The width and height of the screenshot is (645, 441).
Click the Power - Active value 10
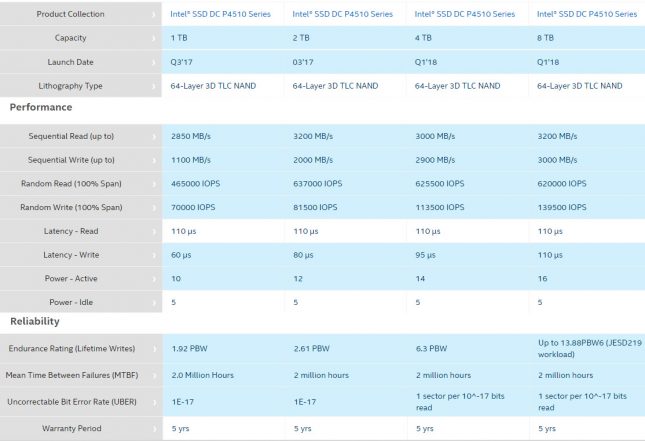click(176, 279)
